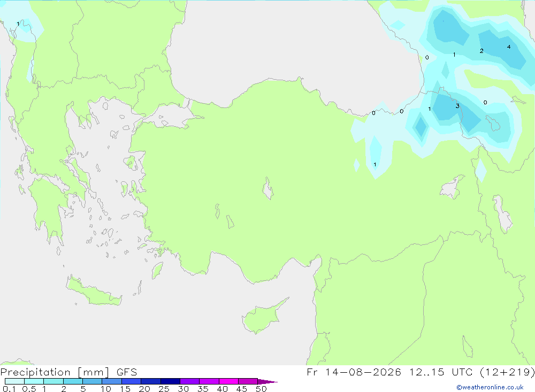Click the 'Fr 14-08-2026' date label

(354, 372)
